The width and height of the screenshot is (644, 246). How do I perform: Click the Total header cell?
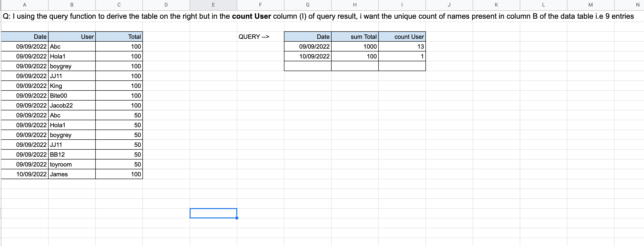tap(119, 36)
